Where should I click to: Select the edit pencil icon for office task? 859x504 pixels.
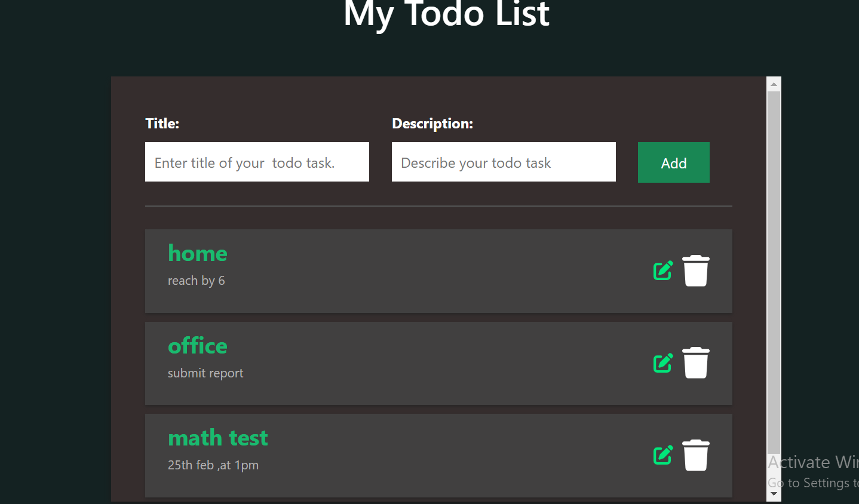tap(662, 362)
